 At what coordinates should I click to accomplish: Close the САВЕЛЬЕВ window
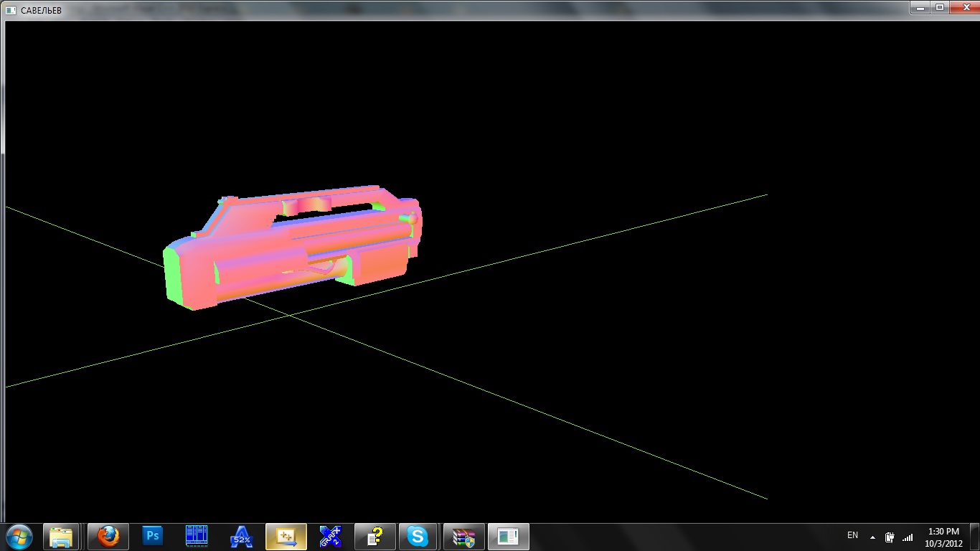966,7
